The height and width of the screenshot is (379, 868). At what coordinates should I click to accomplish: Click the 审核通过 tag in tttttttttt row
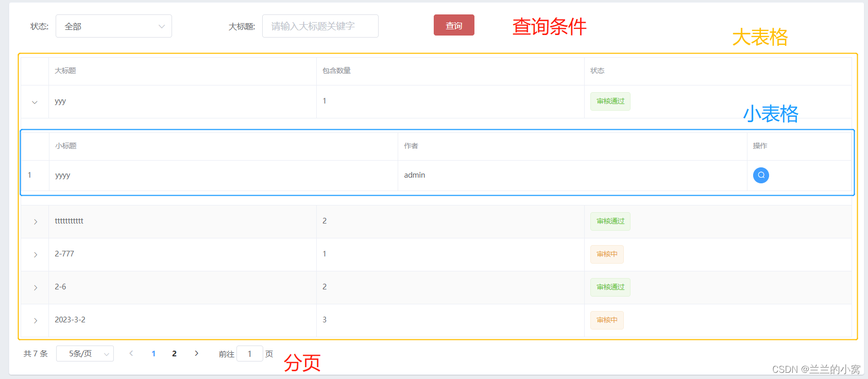[x=610, y=221]
